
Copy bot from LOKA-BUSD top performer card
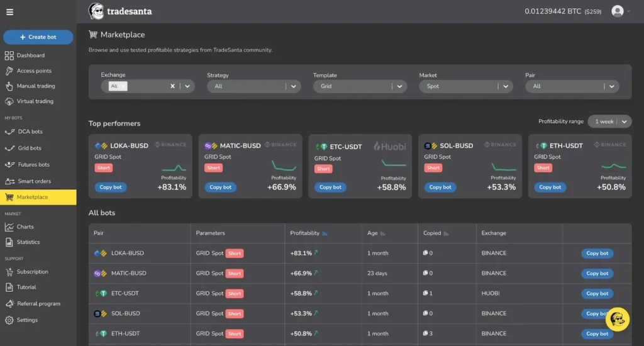pyautogui.click(x=111, y=187)
